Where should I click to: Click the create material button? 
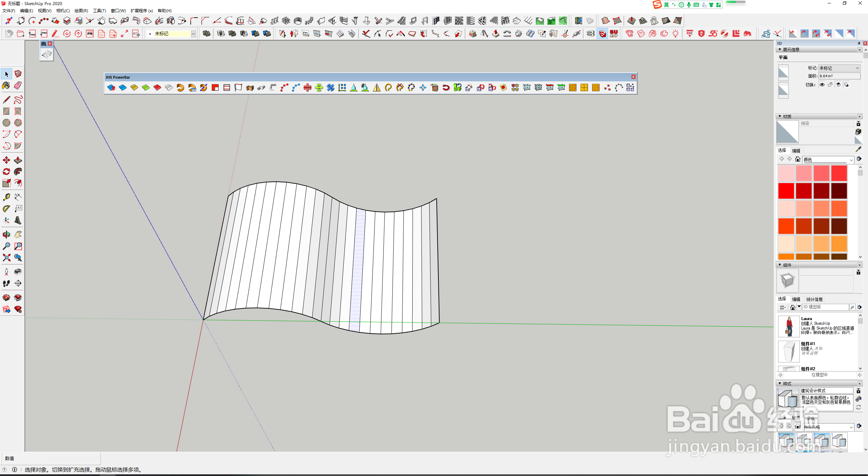[858, 132]
